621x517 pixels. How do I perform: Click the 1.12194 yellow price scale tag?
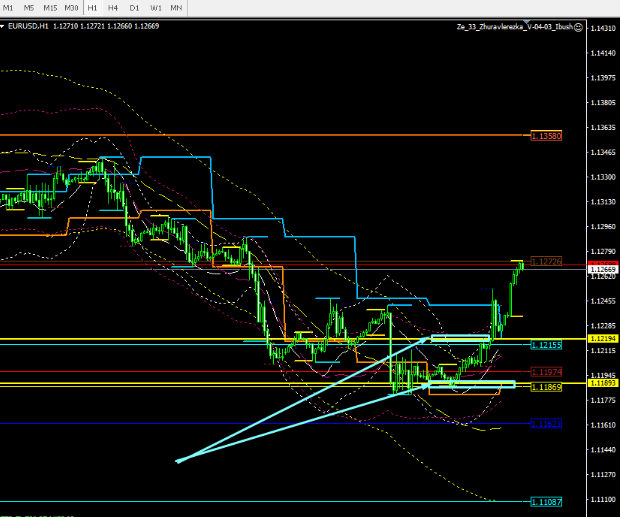click(x=602, y=340)
